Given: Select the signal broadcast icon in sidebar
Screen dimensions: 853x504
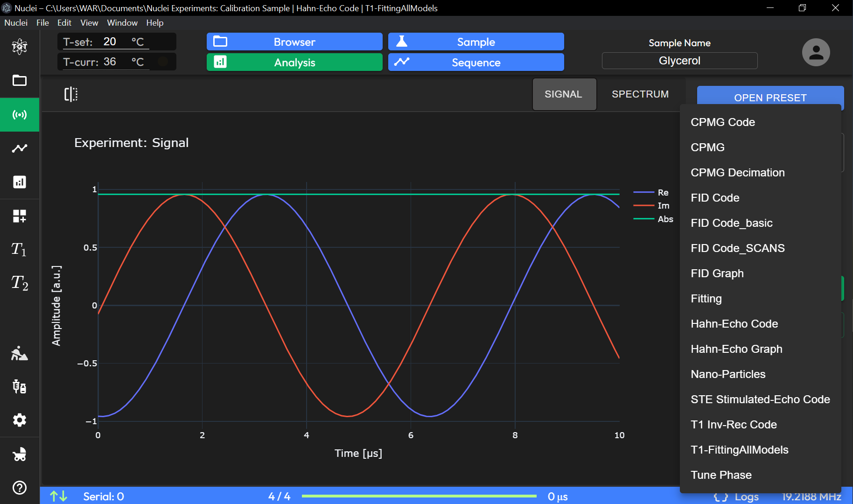Looking at the screenshot, I should coord(20,115).
